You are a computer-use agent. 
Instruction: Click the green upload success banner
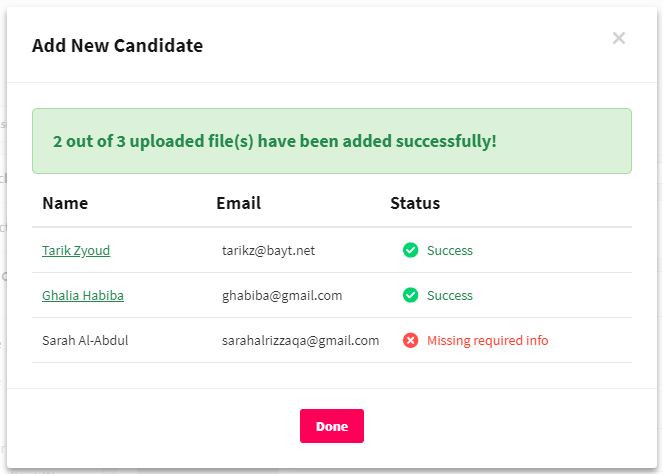332,141
